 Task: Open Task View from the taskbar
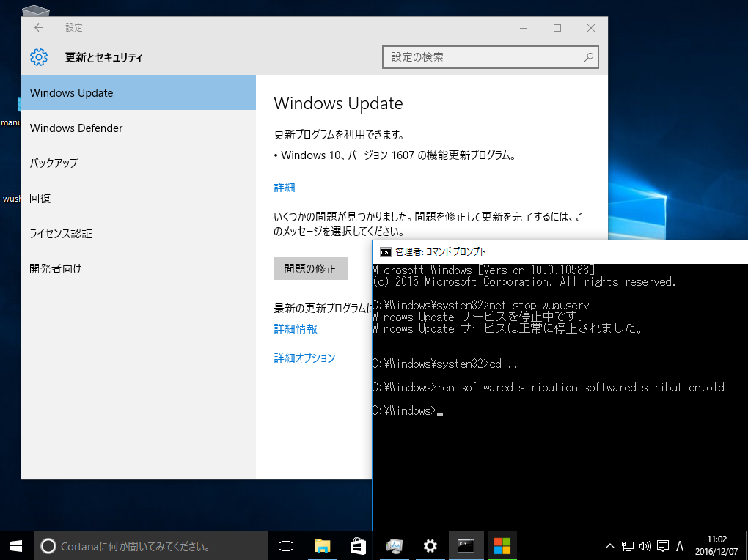(x=286, y=545)
